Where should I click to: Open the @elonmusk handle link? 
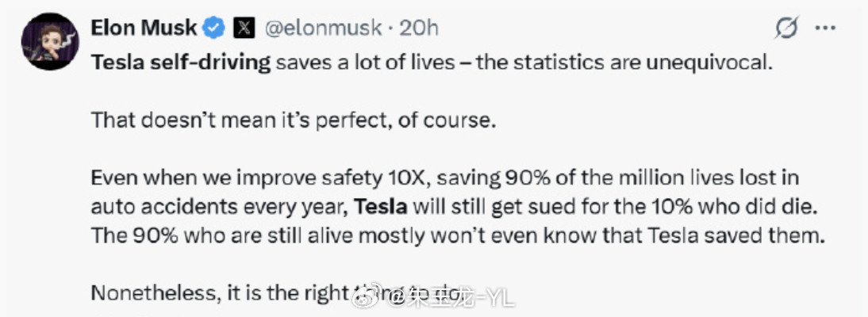[325, 29]
